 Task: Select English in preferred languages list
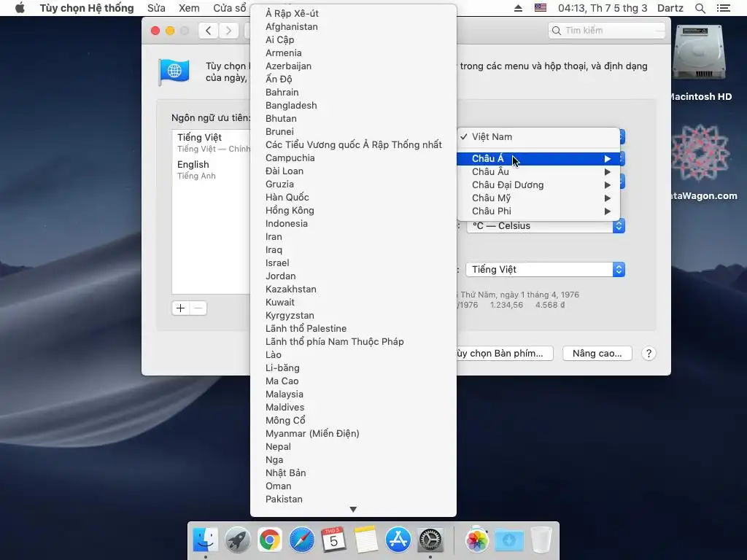[212, 169]
